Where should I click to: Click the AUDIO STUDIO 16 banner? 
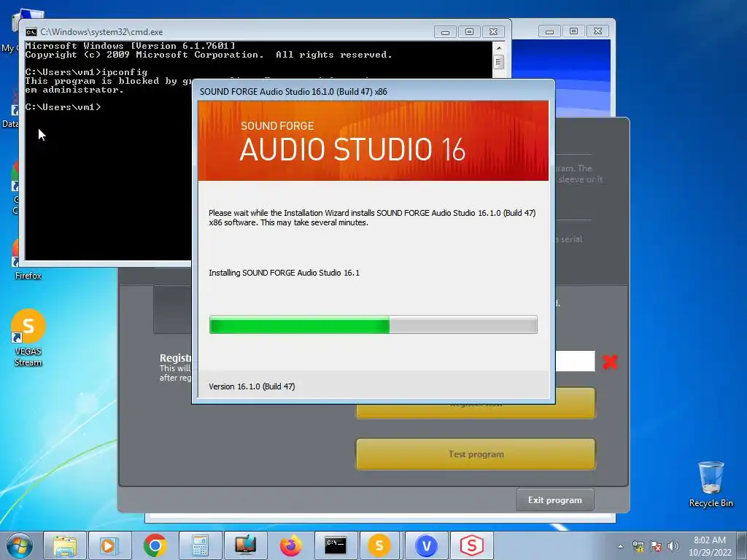point(373,141)
